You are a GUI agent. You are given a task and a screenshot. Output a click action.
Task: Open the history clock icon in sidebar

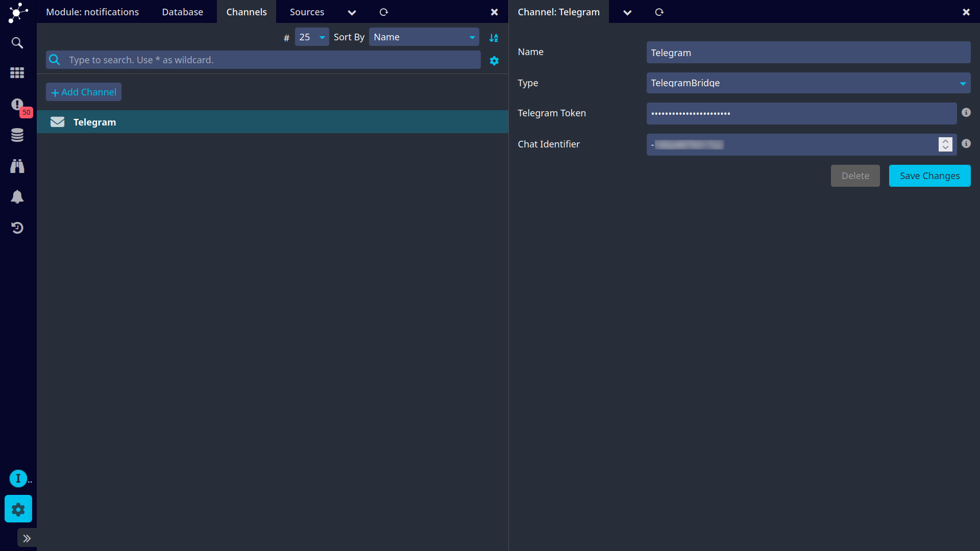tap(17, 228)
